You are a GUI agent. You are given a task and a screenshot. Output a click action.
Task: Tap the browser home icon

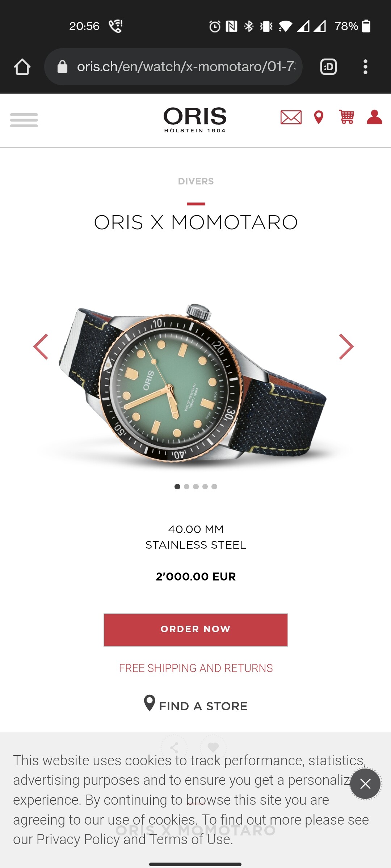point(22,67)
